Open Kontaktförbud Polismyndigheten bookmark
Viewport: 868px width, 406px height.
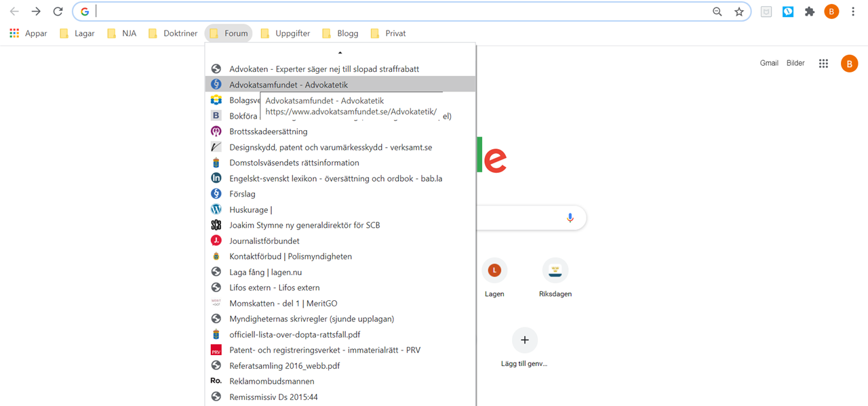coord(340,256)
